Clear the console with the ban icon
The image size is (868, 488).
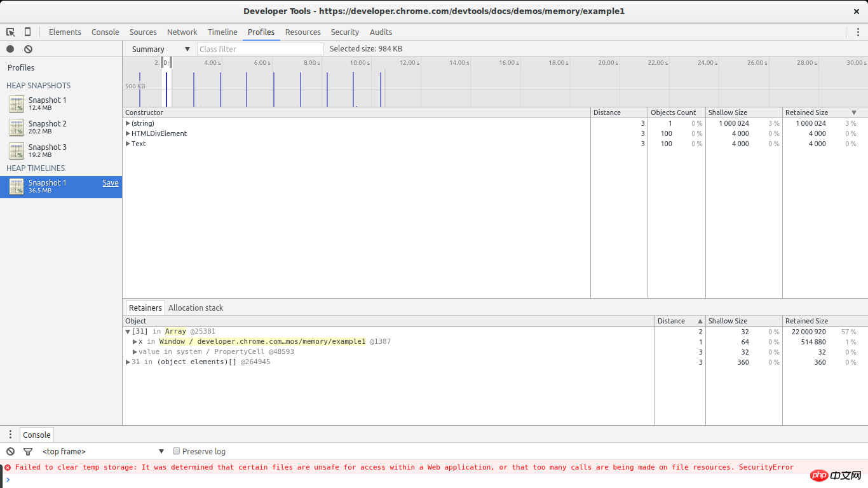click(10, 451)
